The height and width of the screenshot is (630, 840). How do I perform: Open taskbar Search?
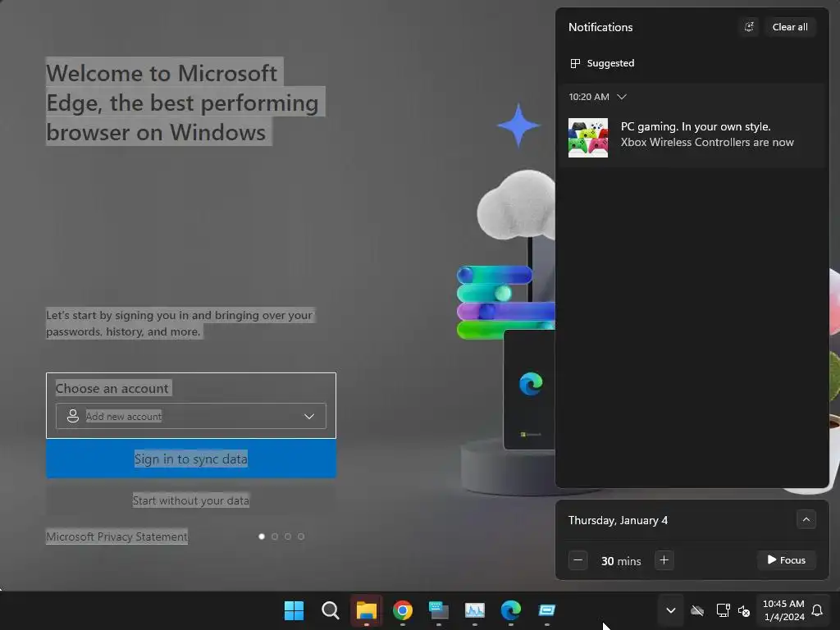pyautogui.click(x=330, y=610)
